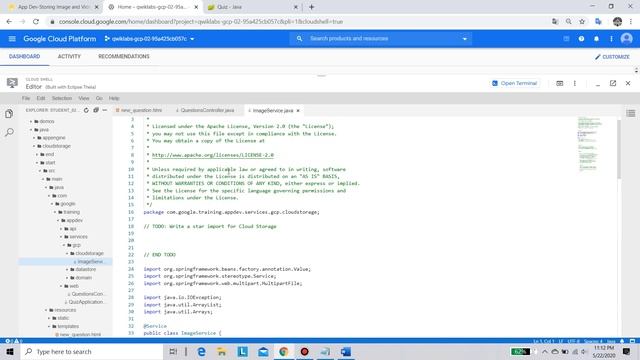
Task: Expand the datastore folder
Action: coord(82,269)
